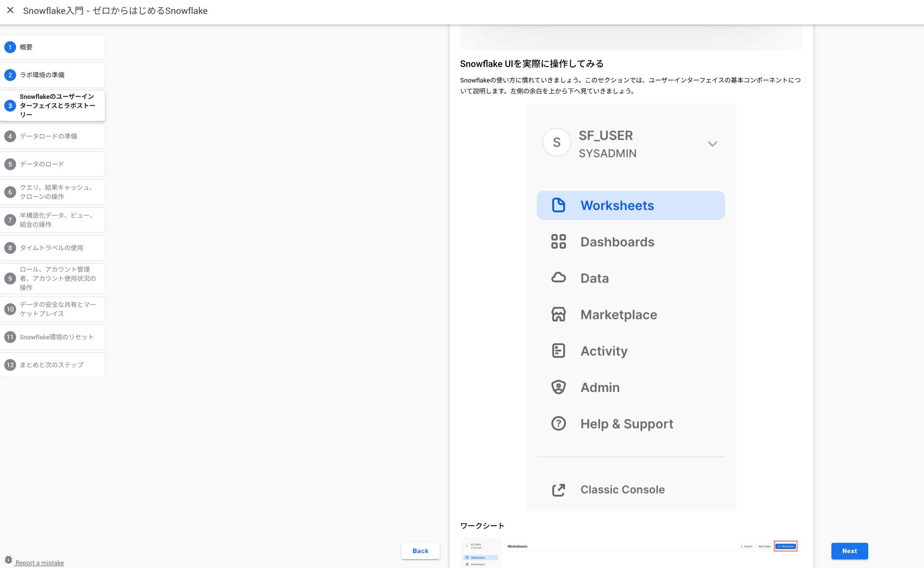The width and height of the screenshot is (924, 568).
Task: Click the Admin shield icon
Action: pos(558,387)
